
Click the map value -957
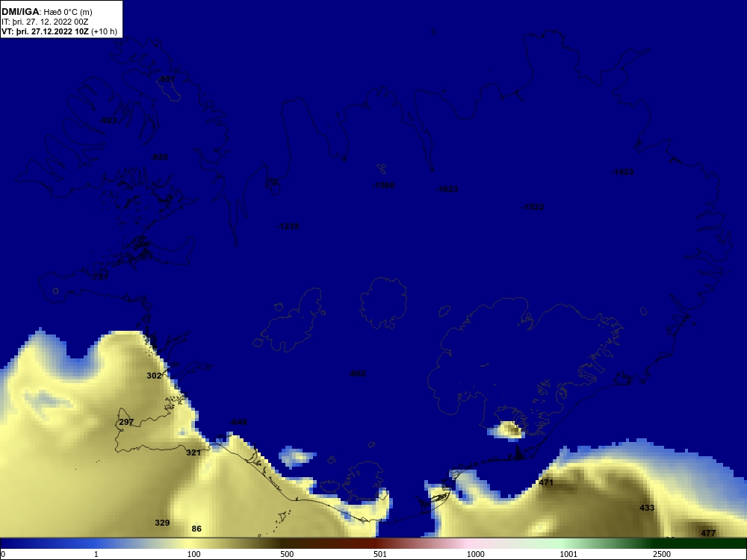(167, 79)
